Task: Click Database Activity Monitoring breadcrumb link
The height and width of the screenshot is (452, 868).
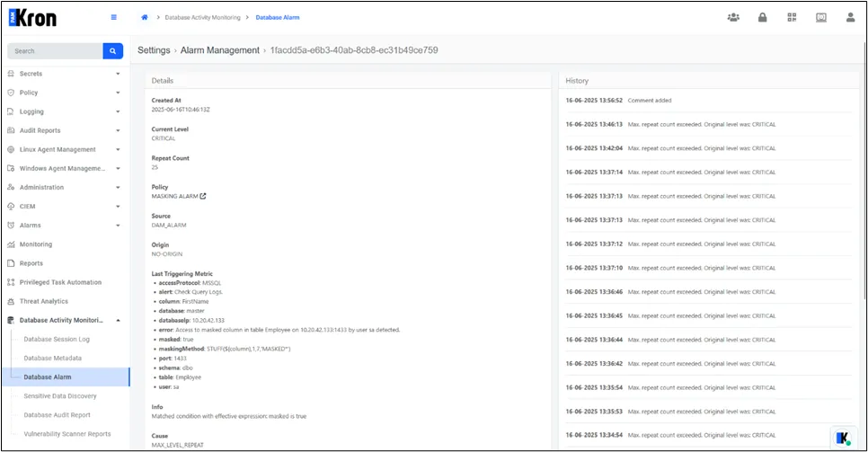Action: (x=202, y=18)
